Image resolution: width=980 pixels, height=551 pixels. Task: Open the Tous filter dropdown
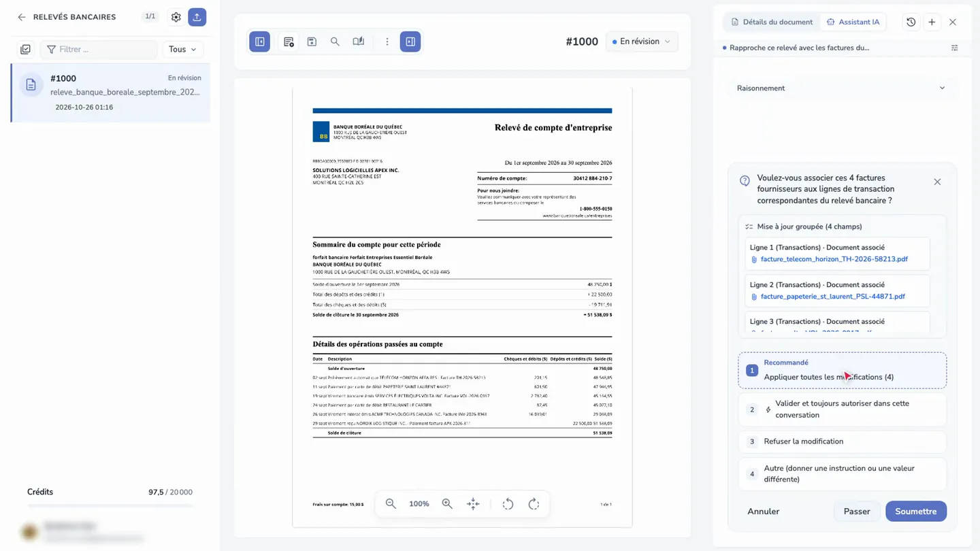pyautogui.click(x=182, y=49)
